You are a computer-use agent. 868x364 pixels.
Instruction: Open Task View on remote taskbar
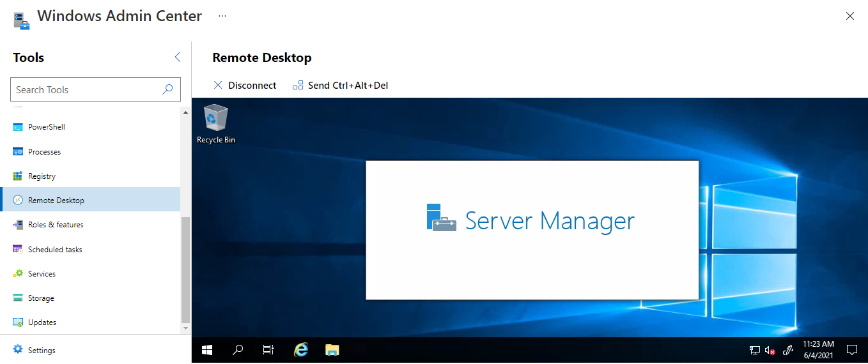268,350
